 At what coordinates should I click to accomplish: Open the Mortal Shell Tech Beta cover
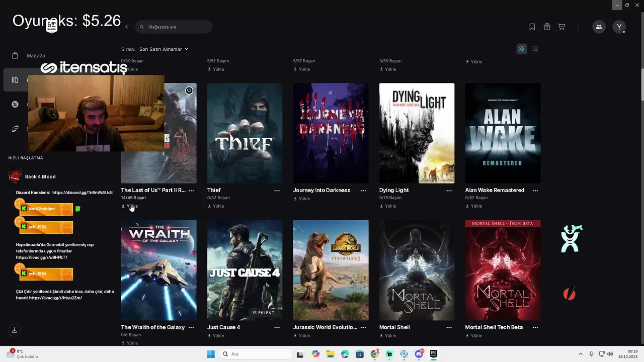pyautogui.click(x=503, y=270)
